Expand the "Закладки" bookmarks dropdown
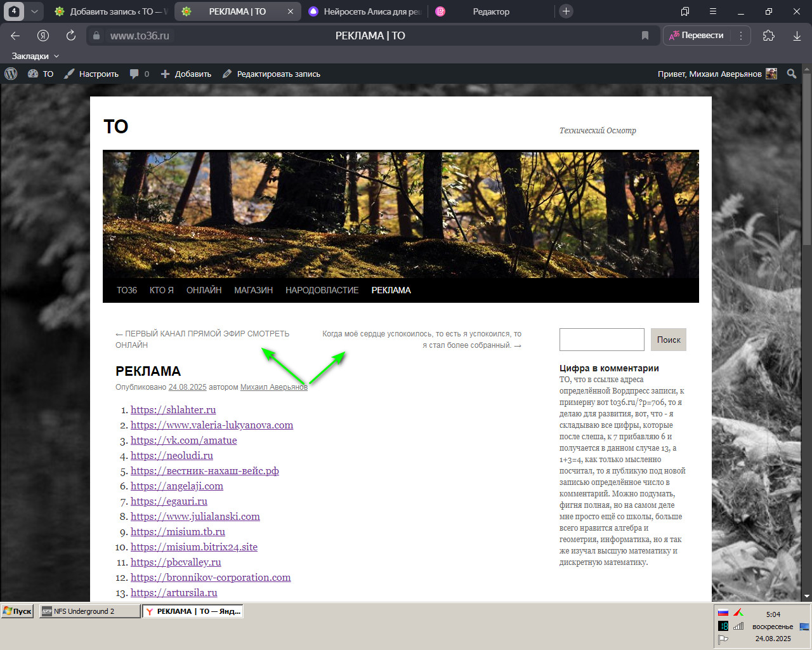The height and width of the screenshot is (650, 812). (36, 56)
